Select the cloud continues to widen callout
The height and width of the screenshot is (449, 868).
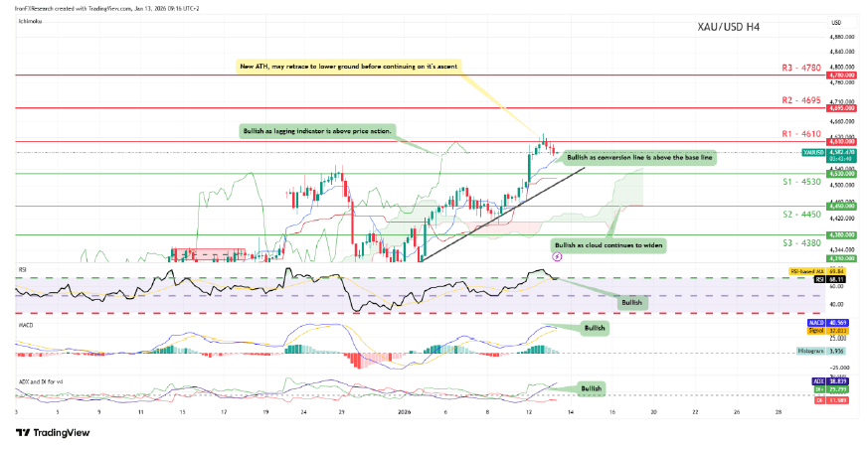point(608,245)
